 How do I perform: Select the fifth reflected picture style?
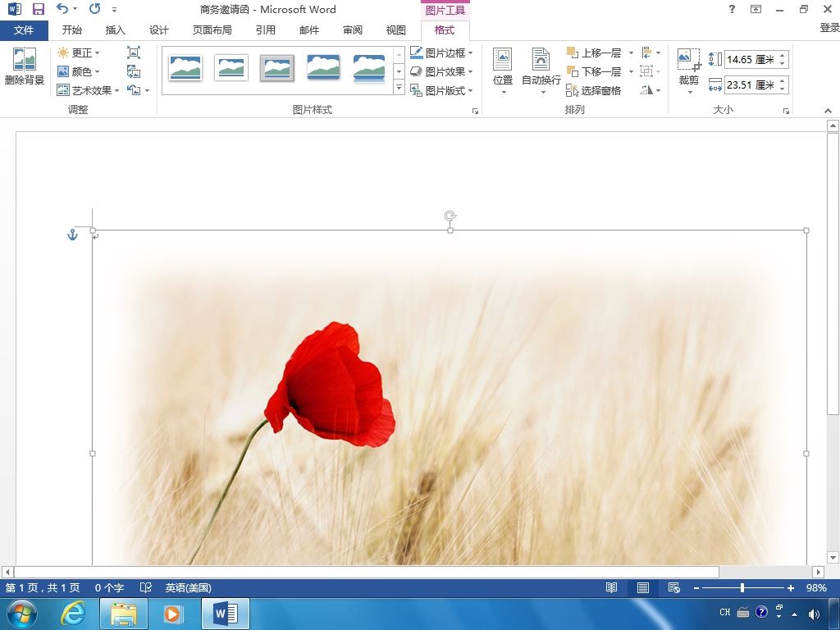(x=369, y=69)
